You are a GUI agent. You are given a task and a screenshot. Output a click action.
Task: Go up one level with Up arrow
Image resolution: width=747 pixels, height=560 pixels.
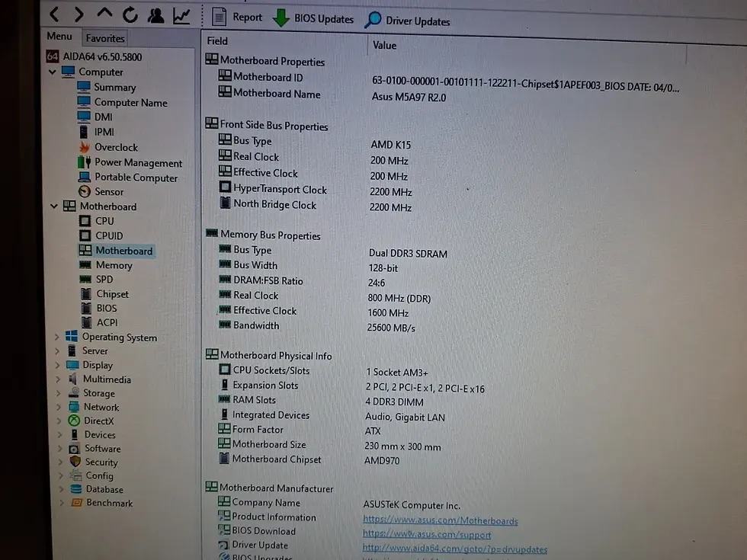(104, 14)
